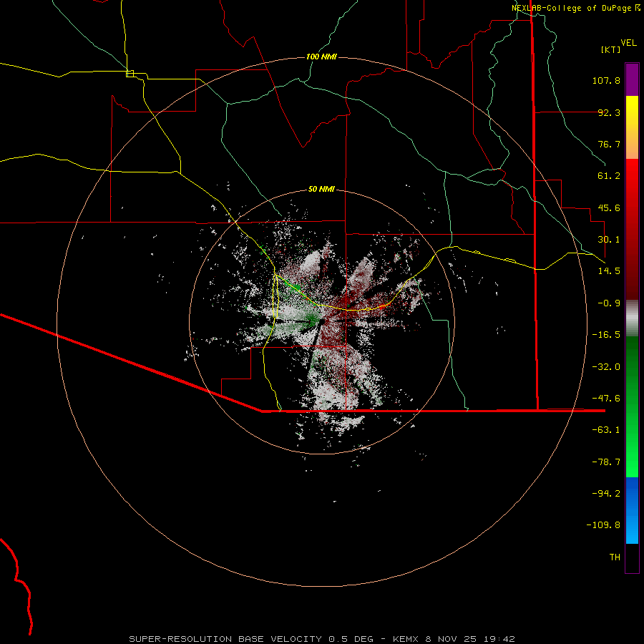Click the 50 NMI range ring label

[321, 189]
